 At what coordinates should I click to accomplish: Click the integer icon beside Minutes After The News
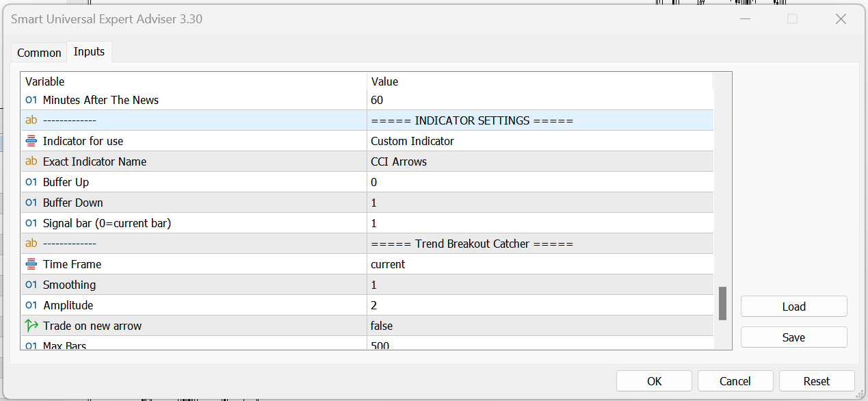pyautogui.click(x=31, y=100)
